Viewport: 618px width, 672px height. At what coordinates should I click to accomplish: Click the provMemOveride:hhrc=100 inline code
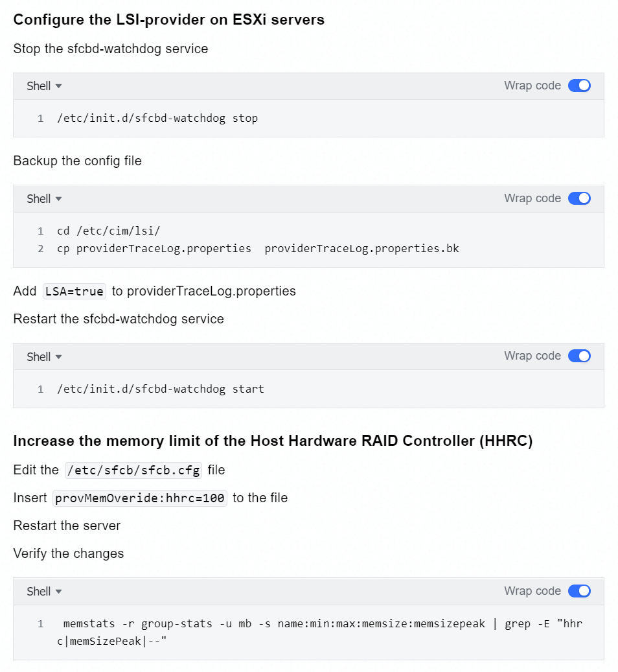(x=140, y=498)
